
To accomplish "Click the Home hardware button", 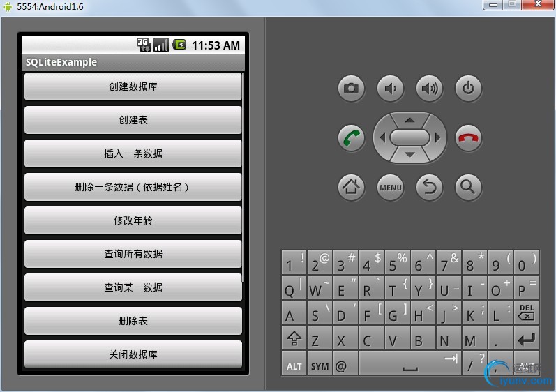I will (351, 187).
